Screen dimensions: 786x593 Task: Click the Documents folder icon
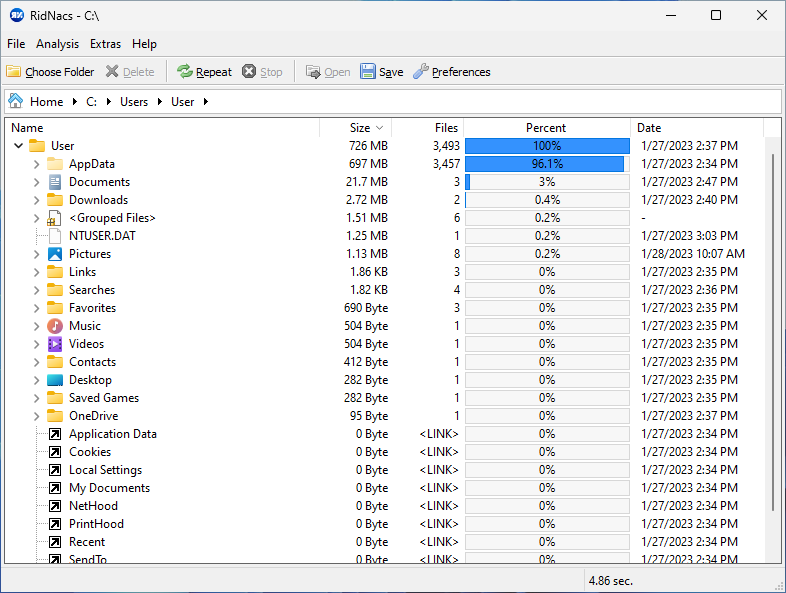coord(55,181)
